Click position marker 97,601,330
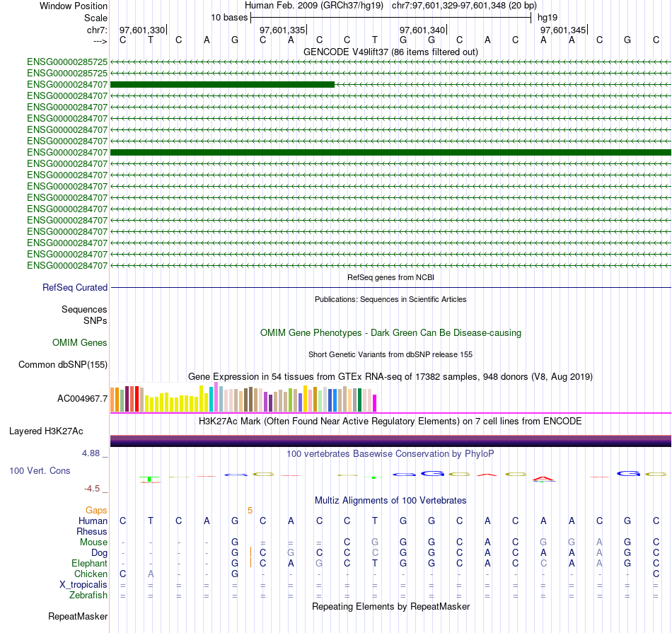Image resolution: width=672 pixels, height=633 pixels. 143,30
